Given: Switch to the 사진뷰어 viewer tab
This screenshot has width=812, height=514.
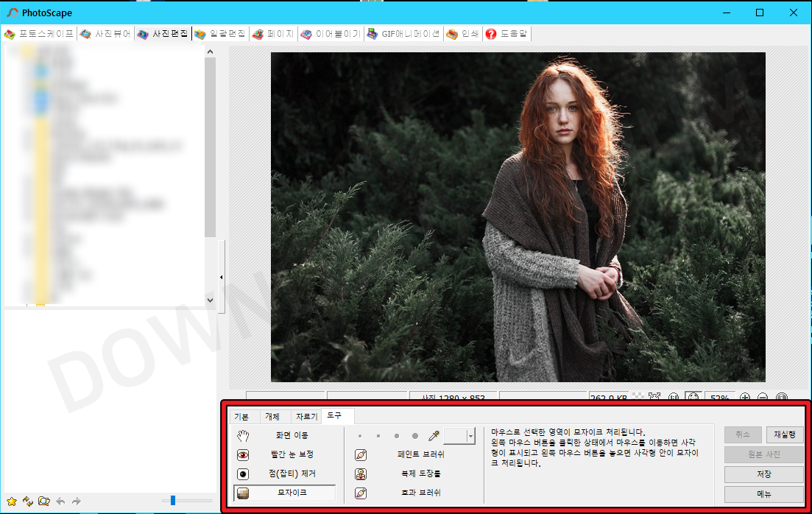Looking at the screenshot, I should pos(106,34).
